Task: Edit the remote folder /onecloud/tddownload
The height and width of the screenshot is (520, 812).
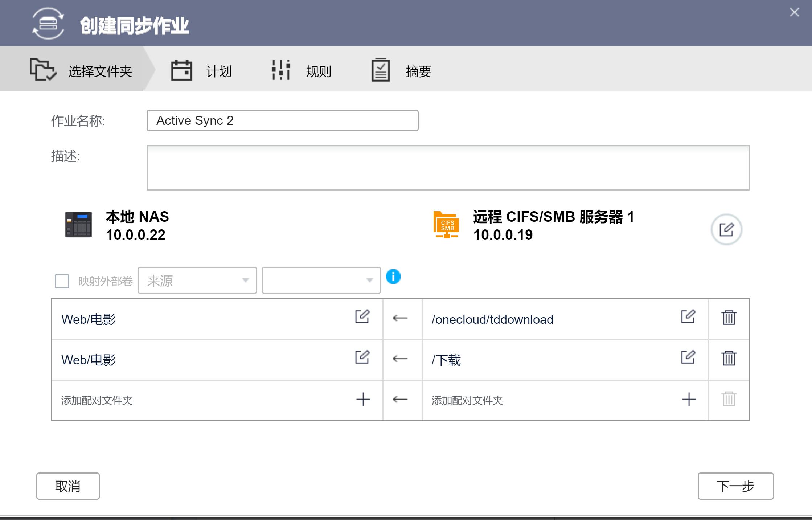Action: click(x=688, y=317)
